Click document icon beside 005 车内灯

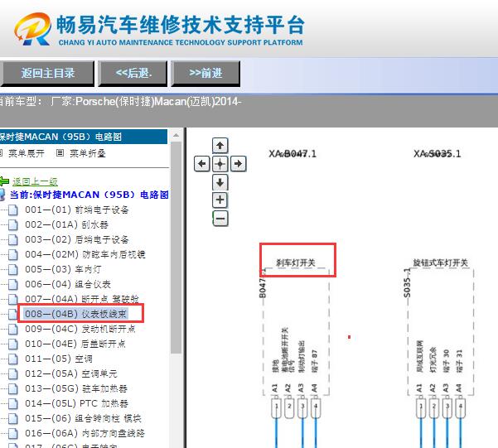click(13, 270)
